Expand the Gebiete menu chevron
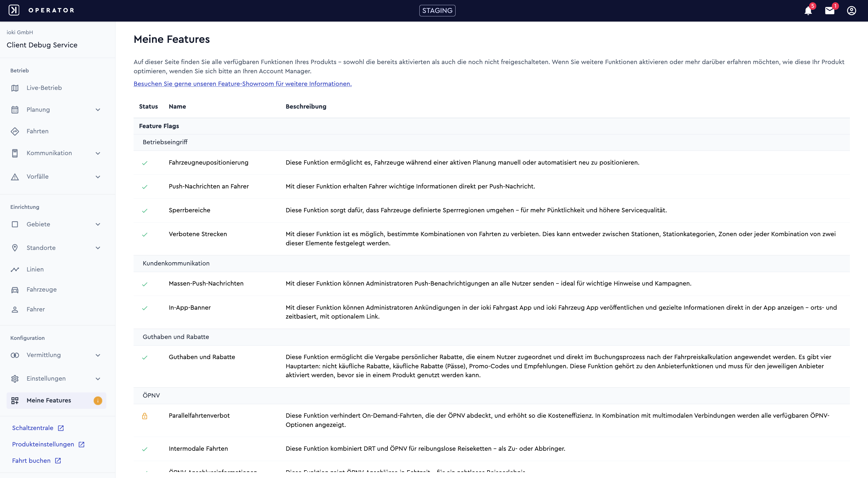 98,225
